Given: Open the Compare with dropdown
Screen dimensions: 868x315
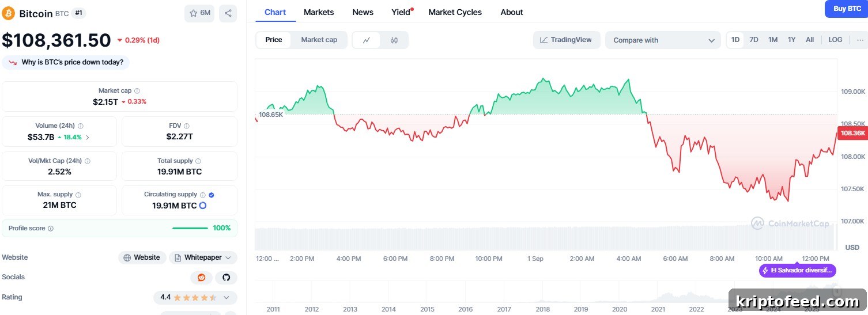Looking at the screenshot, I should click(663, 40).
